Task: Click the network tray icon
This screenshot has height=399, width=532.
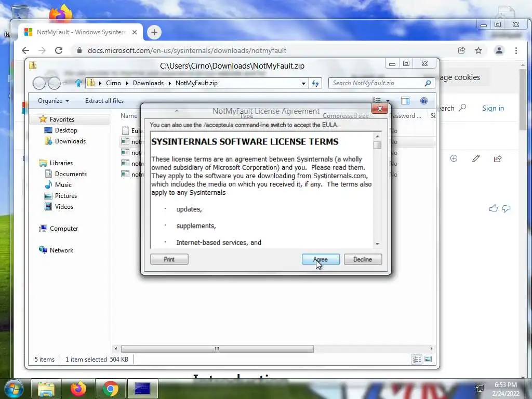Action: (x=480, y=389)
